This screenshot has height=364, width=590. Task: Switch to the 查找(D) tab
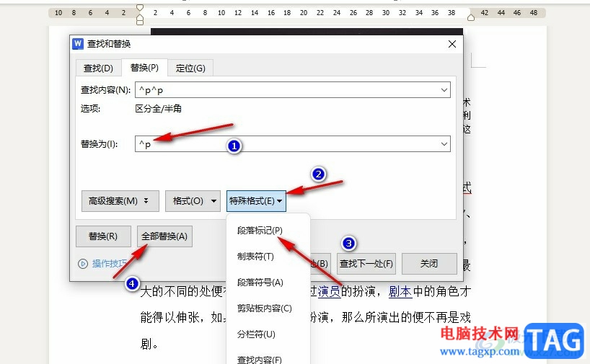click(x=98, y=68)
